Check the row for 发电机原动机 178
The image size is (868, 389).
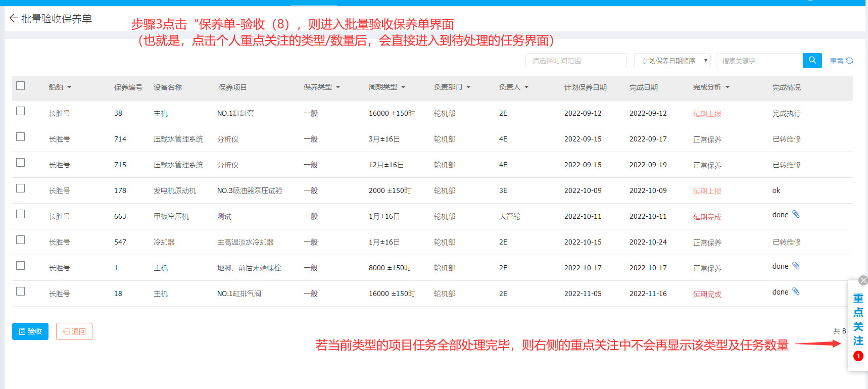(20, 188)
